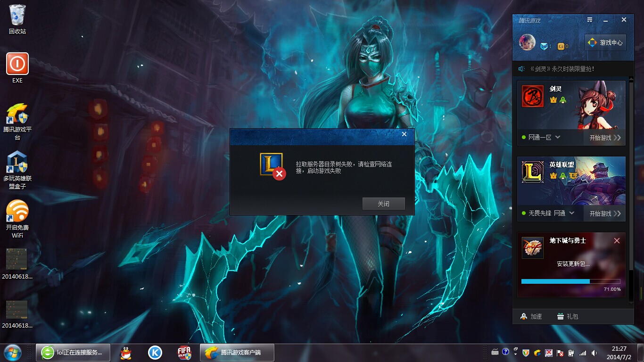Open the Windows Start button
This screenshot has width=644, height=362.
pos(13,353)
